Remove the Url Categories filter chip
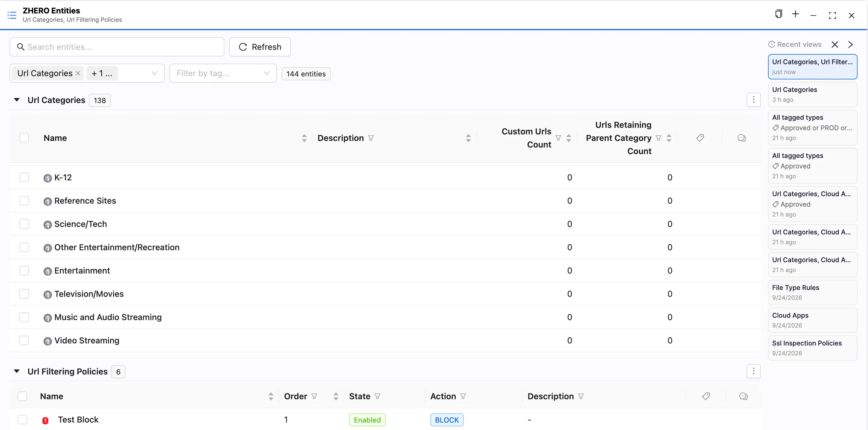 tap(78, 73)
